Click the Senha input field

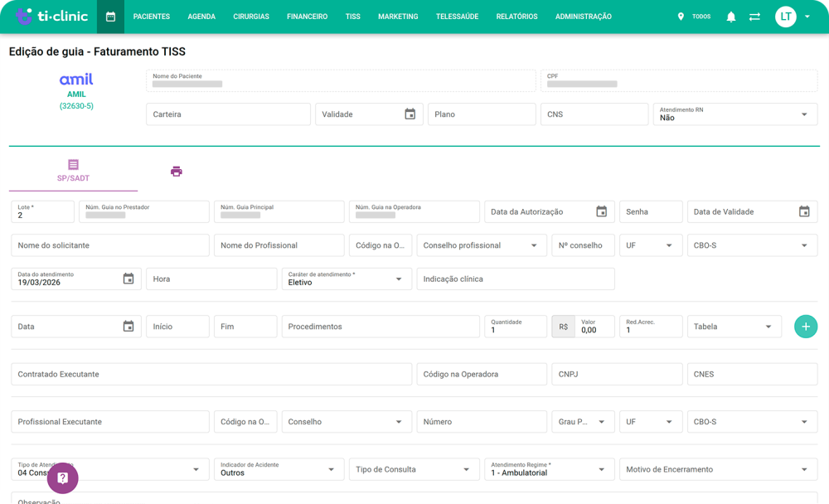click(x=651, y=211)
